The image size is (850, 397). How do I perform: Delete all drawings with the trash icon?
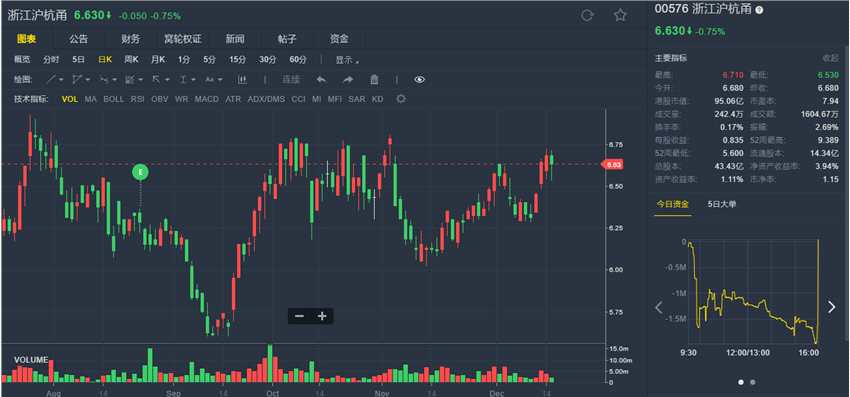pyautogui.click(x=374, y=80)
